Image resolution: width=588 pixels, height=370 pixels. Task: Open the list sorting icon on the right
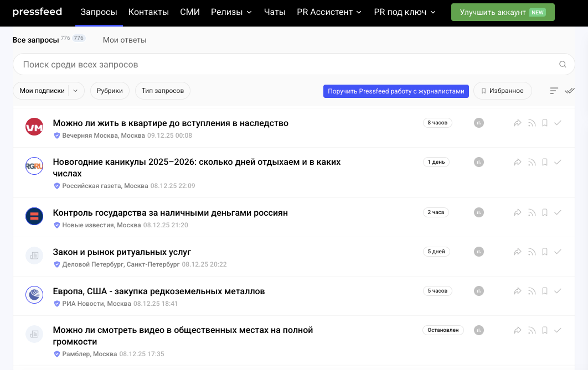pos(554,91)
